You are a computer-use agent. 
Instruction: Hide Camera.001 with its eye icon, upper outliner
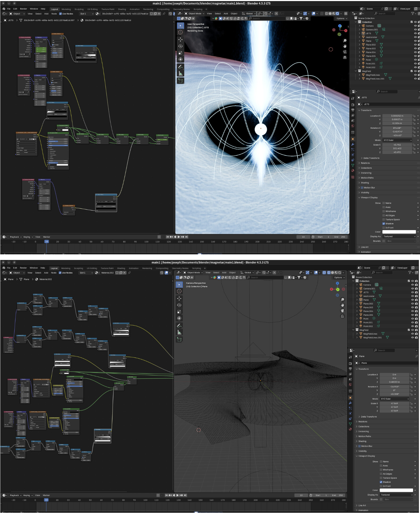coord(415,30)
